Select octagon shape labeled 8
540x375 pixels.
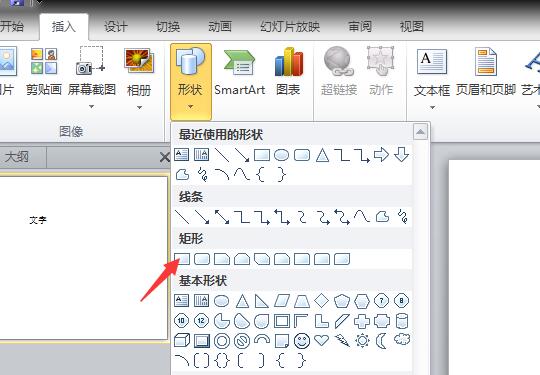[x=402, y=301]
